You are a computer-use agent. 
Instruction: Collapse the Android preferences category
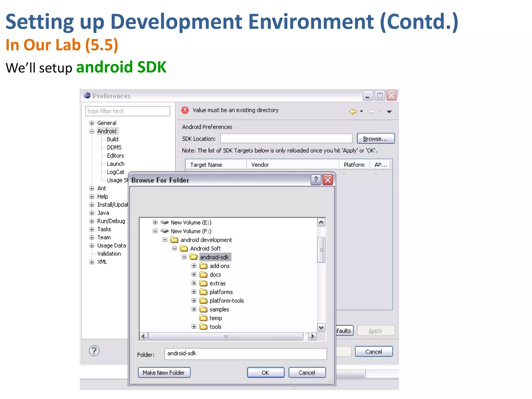(92, 131)
